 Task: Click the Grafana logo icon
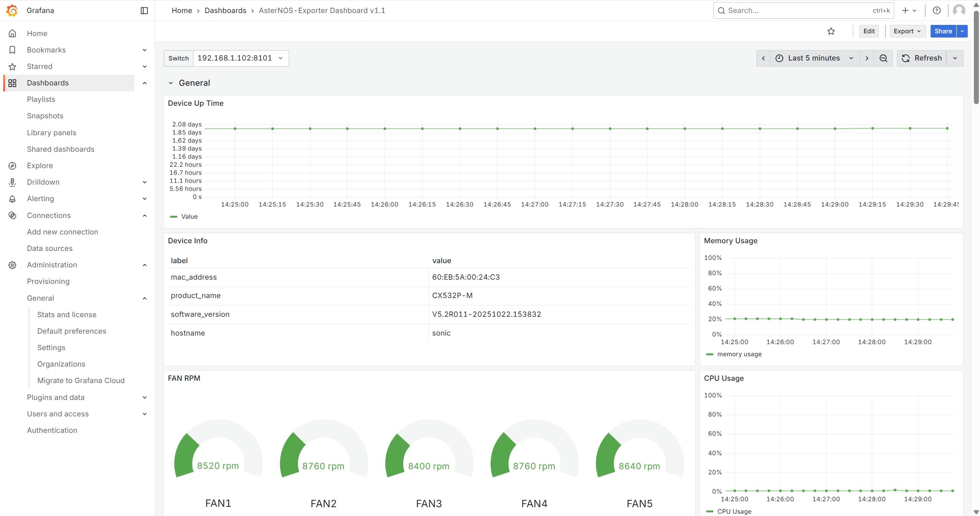[12, 10]
